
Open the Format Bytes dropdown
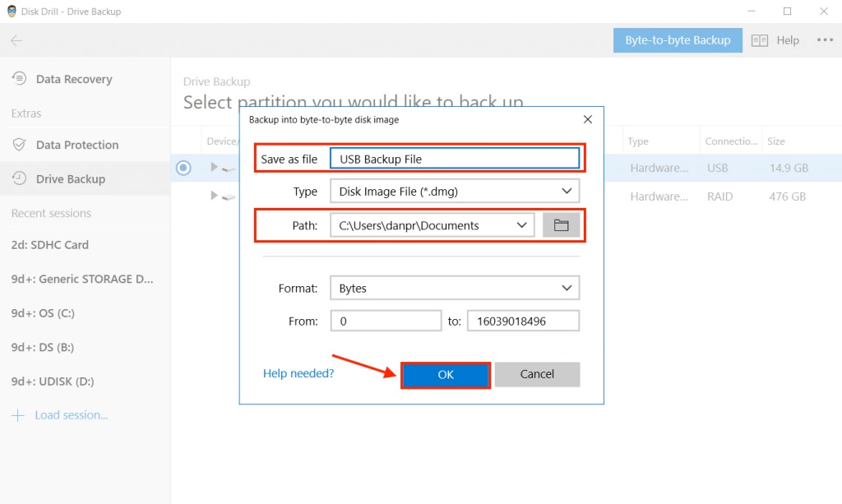tap(455, 288)
